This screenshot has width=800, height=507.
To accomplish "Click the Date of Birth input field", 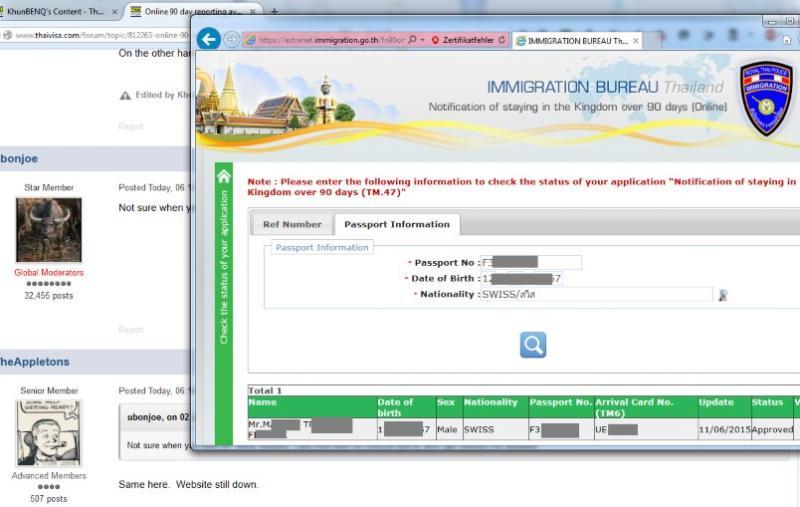I will pos(521,278).
